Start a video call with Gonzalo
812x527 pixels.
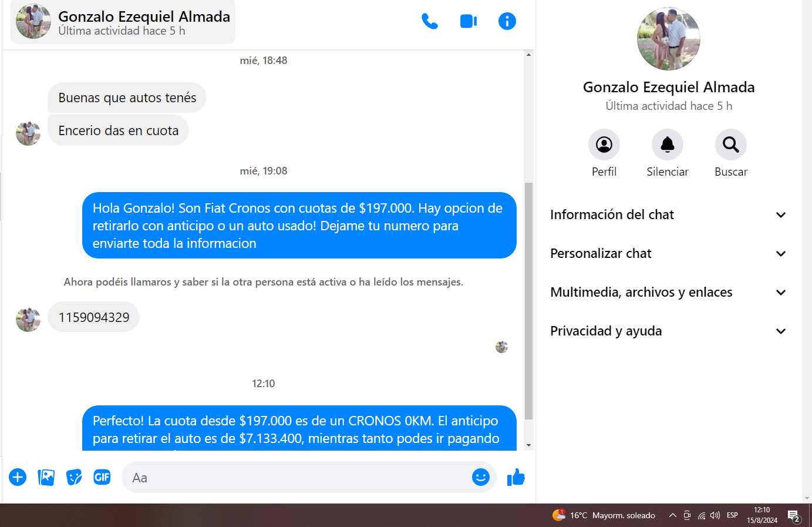point(469,22)
